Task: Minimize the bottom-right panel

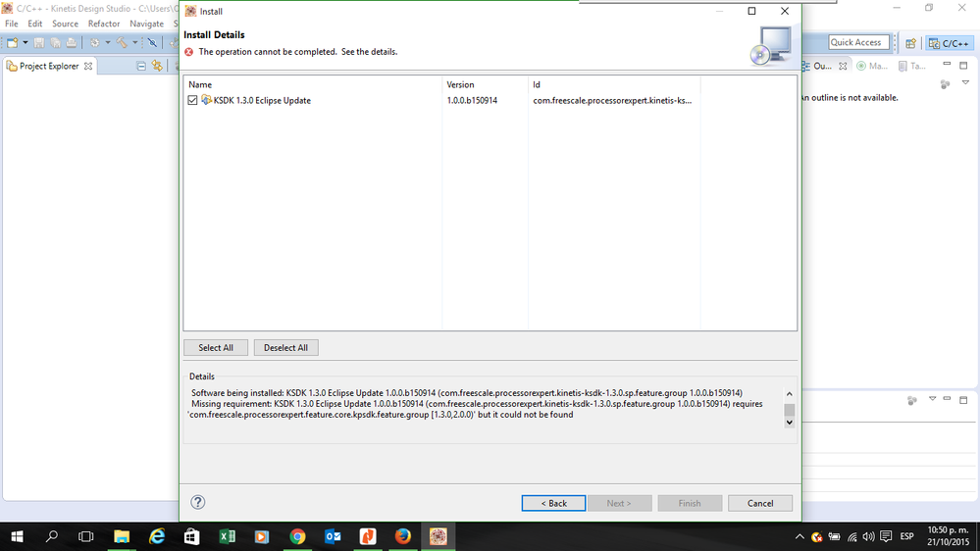Action: 947,399
